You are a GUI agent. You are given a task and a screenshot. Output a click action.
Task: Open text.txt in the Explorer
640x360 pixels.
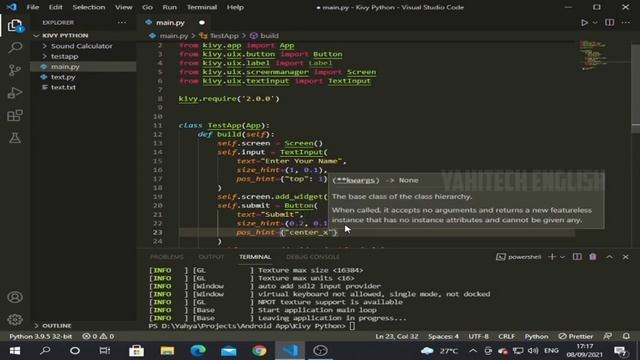point(83,87)
